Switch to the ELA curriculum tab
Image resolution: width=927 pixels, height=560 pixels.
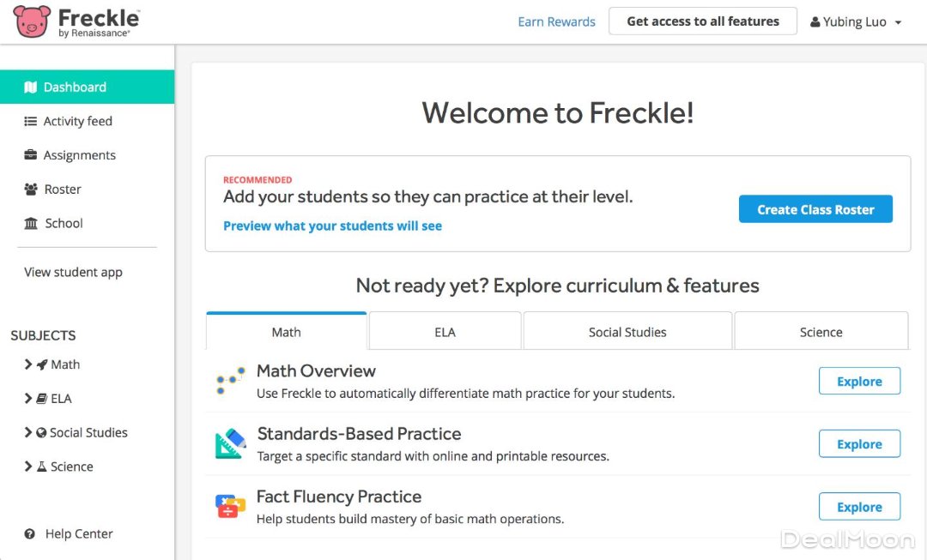tap(445, 333)
